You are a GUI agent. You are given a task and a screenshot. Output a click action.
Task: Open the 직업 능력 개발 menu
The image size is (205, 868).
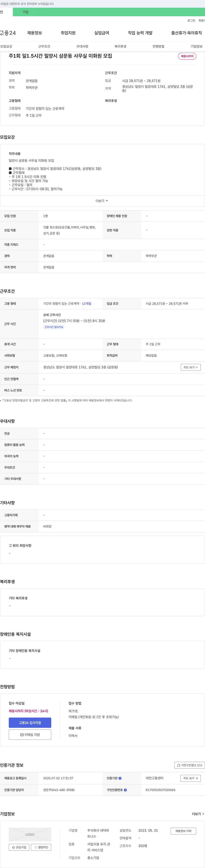click(140, 33)
